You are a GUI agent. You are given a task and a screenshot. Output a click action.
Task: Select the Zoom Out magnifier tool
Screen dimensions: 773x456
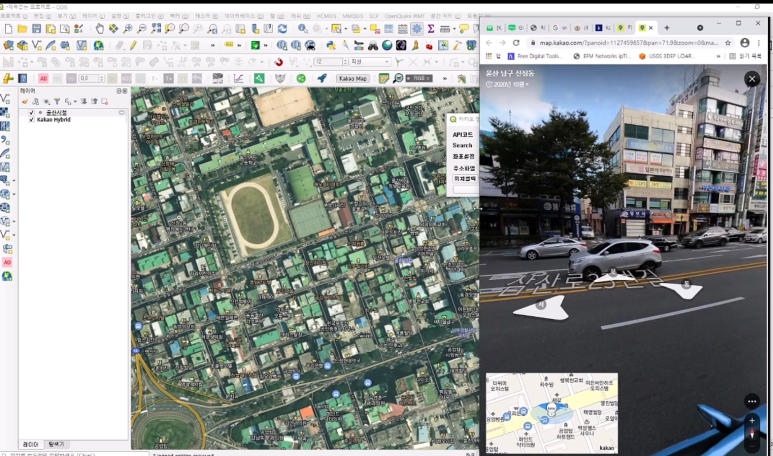(142, 29)
